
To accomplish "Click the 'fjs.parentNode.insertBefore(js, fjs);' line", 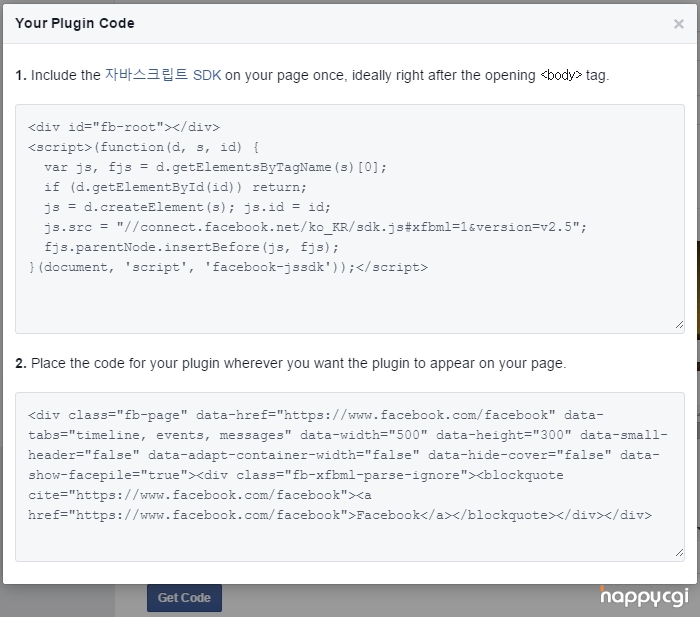I will click(x=192, y=247).
